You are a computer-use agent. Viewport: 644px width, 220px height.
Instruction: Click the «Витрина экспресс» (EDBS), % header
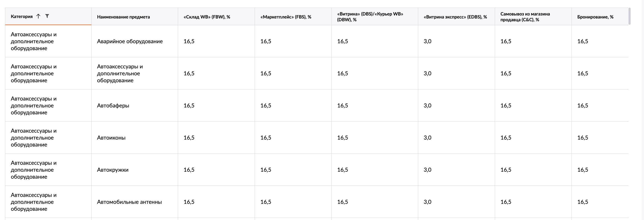[x=455, y=17]
